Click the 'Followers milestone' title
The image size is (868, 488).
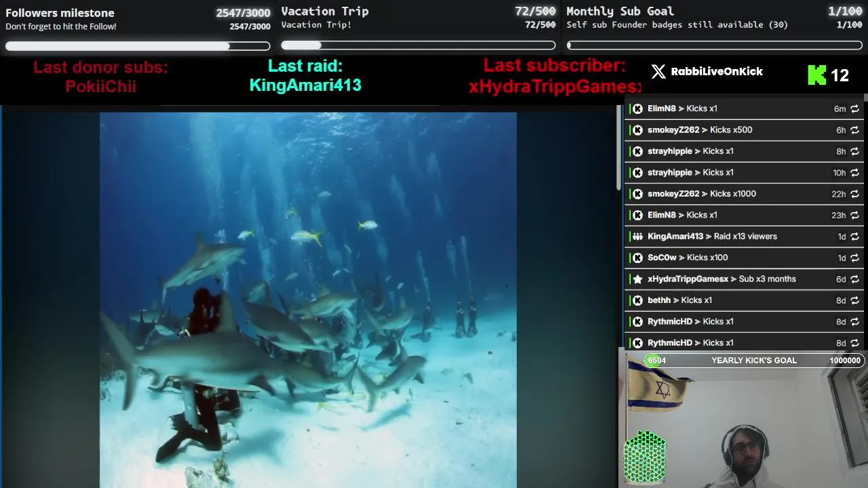pos(60,13)
